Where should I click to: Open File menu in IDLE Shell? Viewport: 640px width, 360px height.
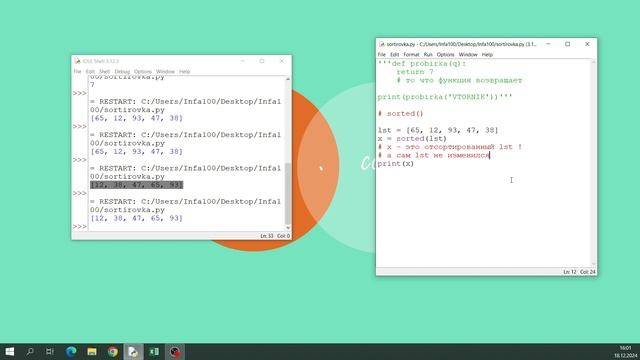(x=77, y=72)
